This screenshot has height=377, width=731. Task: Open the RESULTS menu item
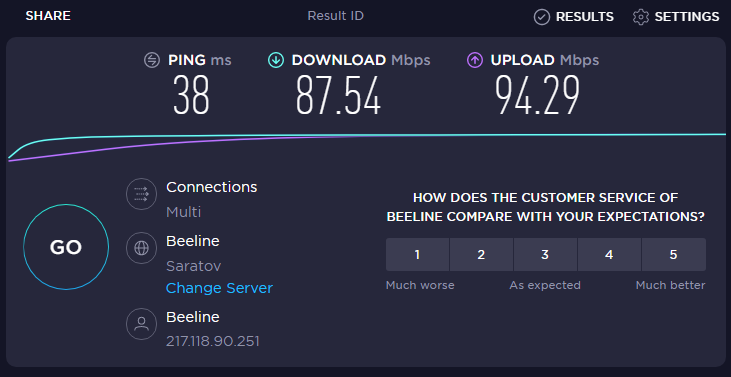[585, 17]
